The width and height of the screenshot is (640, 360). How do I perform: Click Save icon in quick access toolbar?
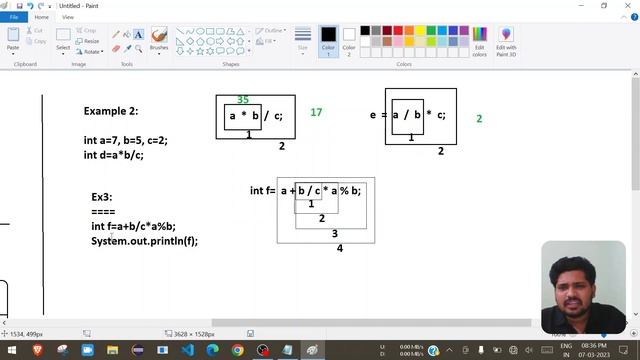[19, 6]
